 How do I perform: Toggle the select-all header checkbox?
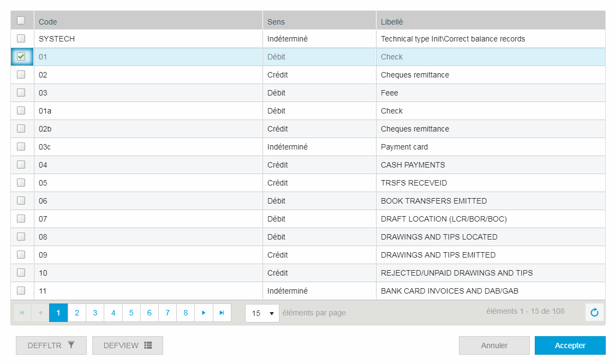pos(21,21)
